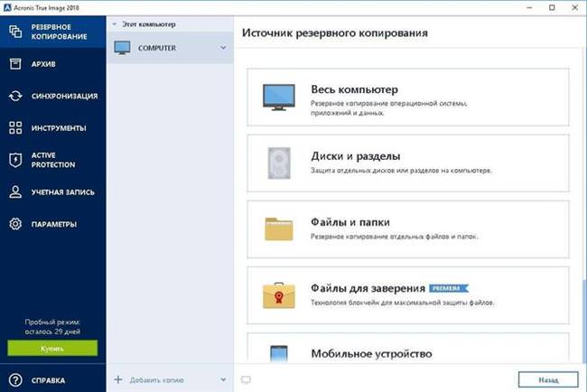
Task: Click the Назад button
Action: coord(548,379)
